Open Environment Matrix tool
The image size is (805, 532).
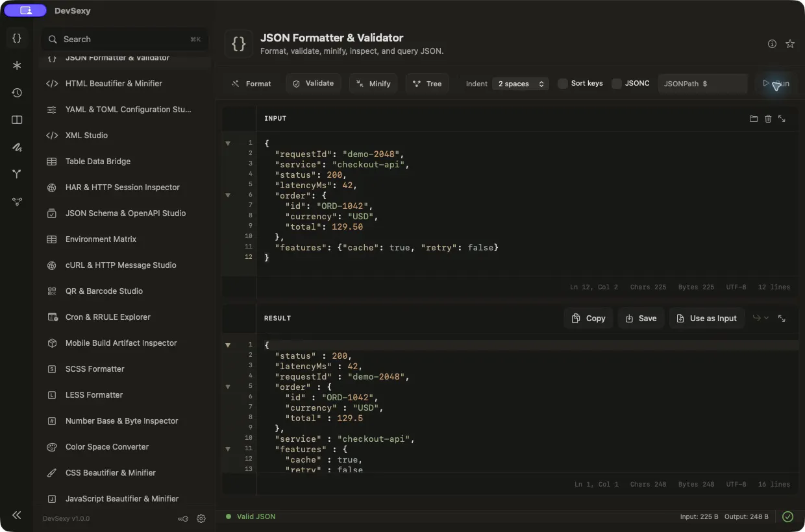125,239
